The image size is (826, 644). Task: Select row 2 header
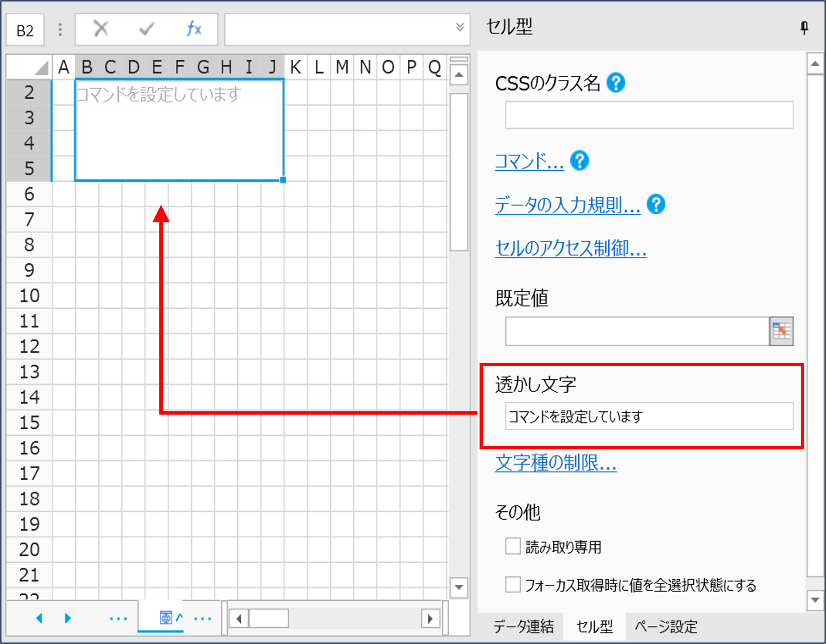click(x=29, y=92)
